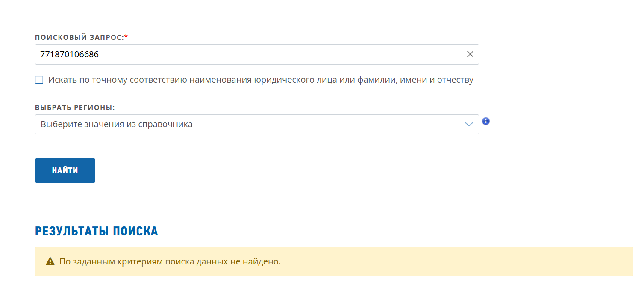Click the 'ВЫБРАТЬ РЕГИОНЫ' field label
Image resolution: width=644 pixels, height=303 pixels.
point(75,107)
